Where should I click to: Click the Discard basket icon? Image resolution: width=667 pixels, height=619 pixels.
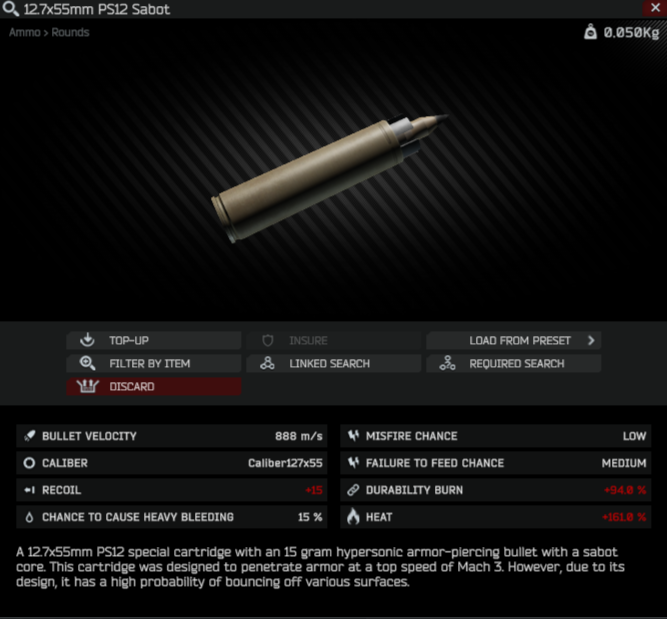click(88, 386)
